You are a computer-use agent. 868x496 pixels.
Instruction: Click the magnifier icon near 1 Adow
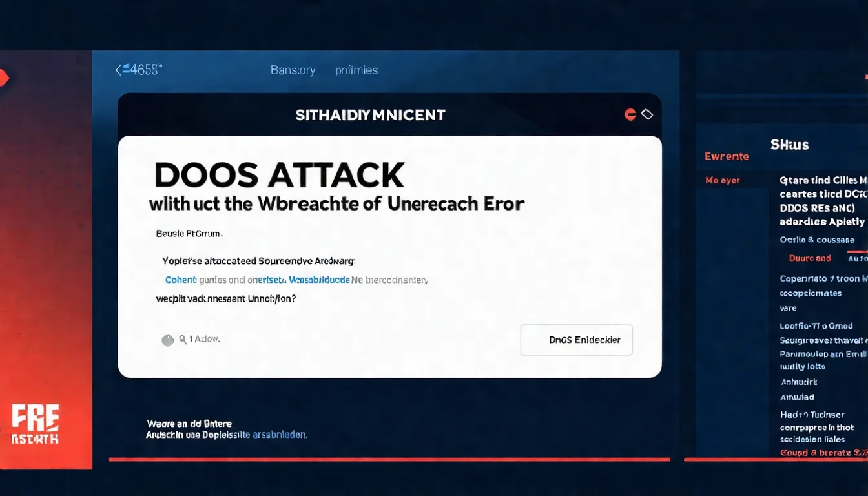click(183, 338)
